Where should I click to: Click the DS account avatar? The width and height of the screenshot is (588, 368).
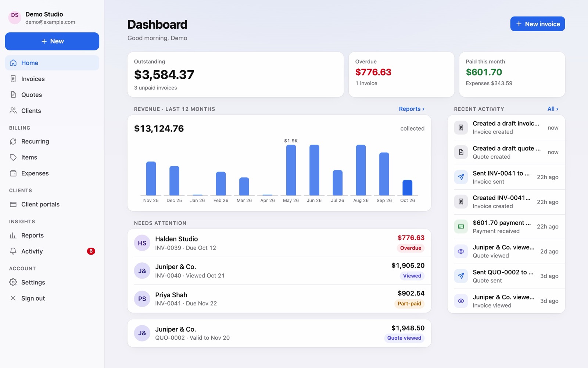click(15, 17)
